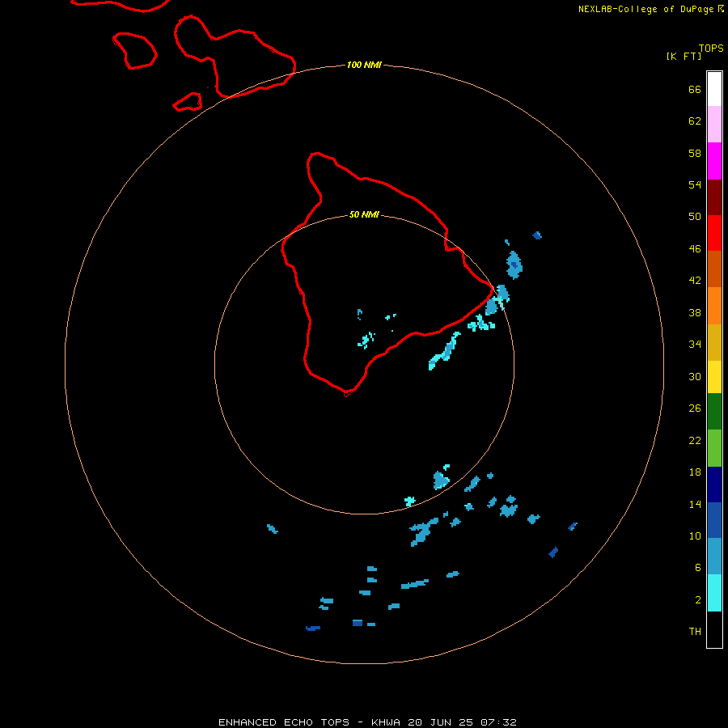The height and width of the screenshot is (728, 728).
Task: Click the "22" scale value
Action: pos(695,441)
